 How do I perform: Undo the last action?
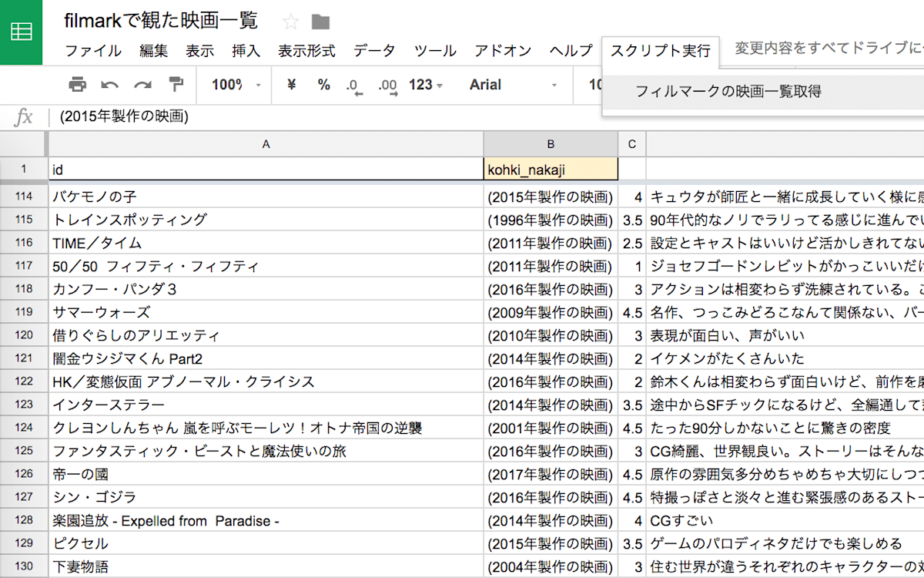click(x=110, y=85)
